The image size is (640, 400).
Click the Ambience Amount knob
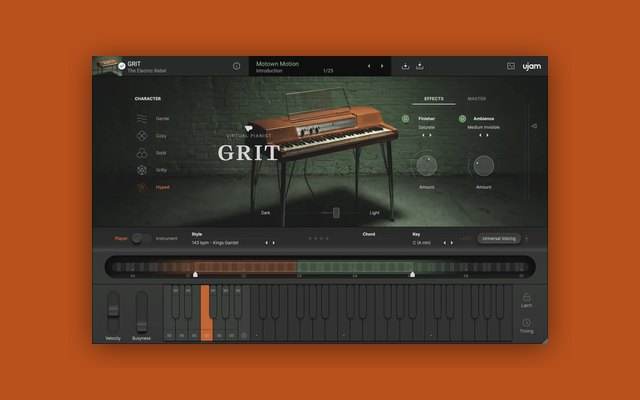(483, 166)
